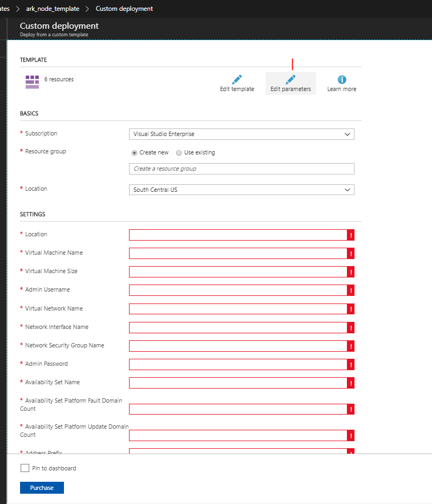Viewport: 432px width, 504px height.
Task: Open the Learn more info icon
Action: (342, 80)
